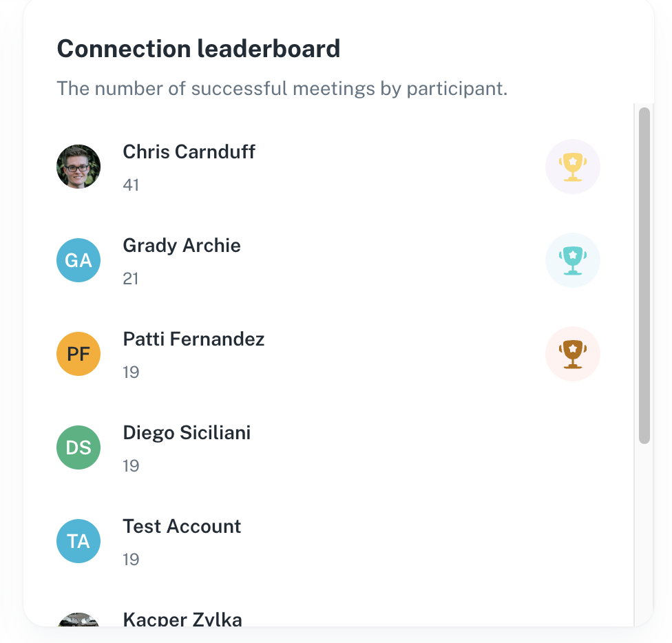Open Patti Fernandez's entry
The image size is (672, 643).
[x=193, y=339]
